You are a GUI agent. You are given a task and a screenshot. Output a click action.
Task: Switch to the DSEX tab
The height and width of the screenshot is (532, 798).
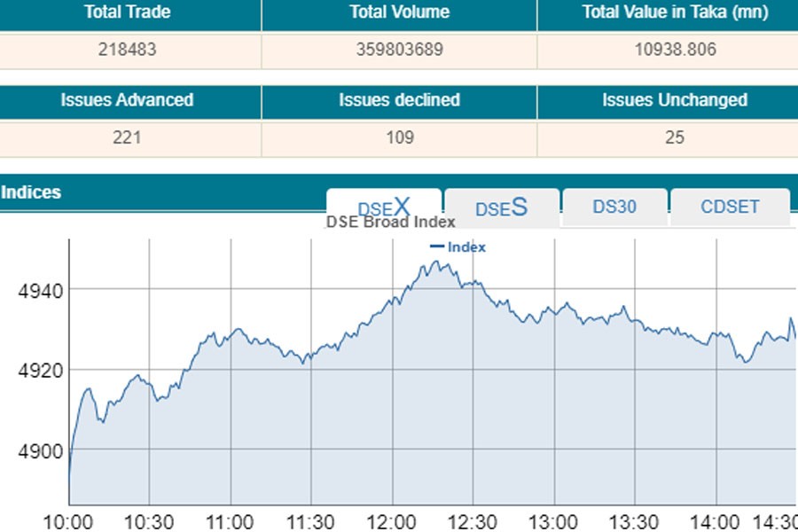pyautogui.click(x=384, y=207)
